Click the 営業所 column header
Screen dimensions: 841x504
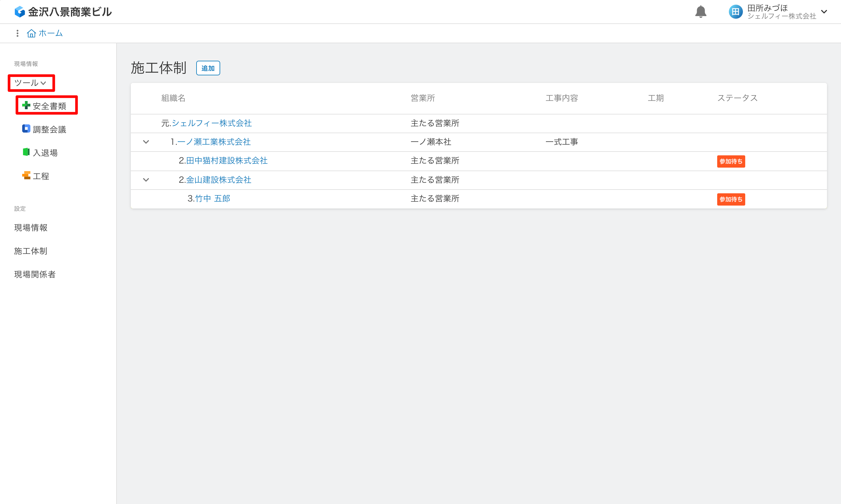(x=423, y=98)
